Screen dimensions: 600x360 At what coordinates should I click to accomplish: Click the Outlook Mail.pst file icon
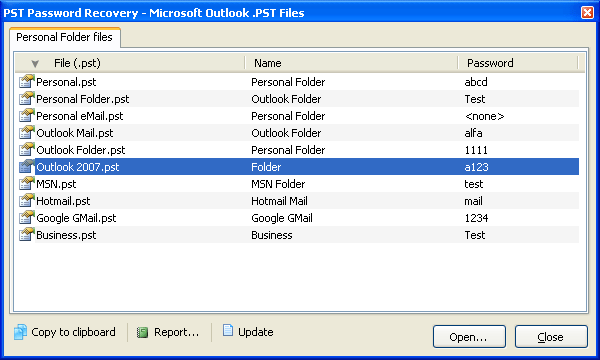26,133
